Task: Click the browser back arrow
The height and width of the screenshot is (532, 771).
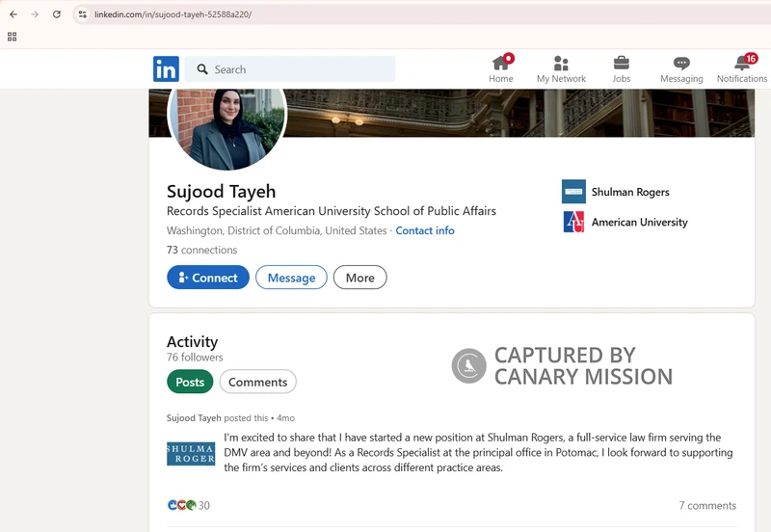Action: (x=13, y=14)
